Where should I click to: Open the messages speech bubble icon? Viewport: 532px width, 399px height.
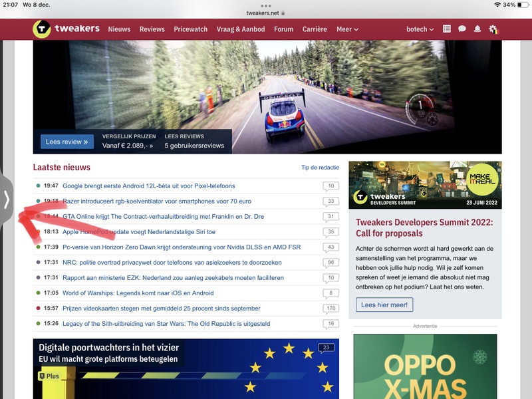pyautogui.click(x=462, y=29)
